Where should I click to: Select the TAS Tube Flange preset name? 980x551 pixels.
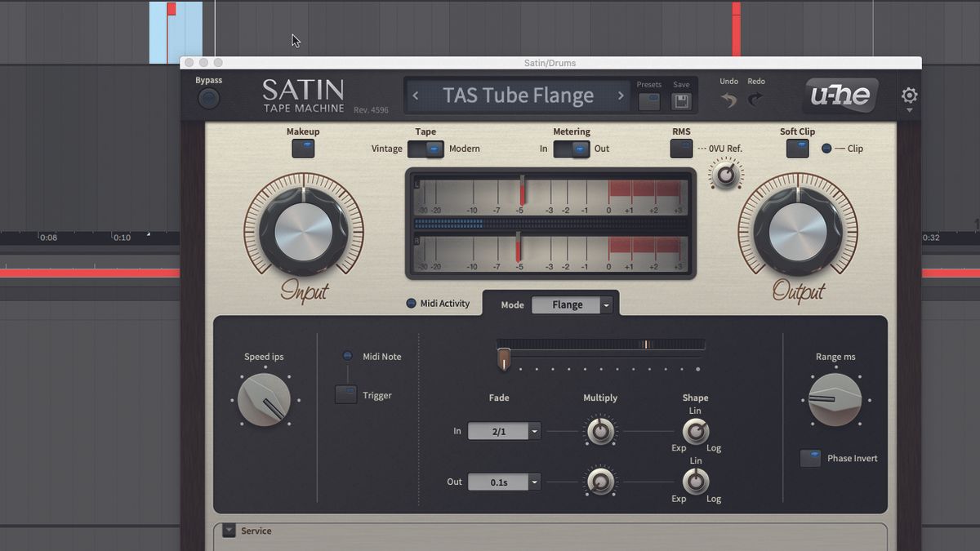pos(516,96)
